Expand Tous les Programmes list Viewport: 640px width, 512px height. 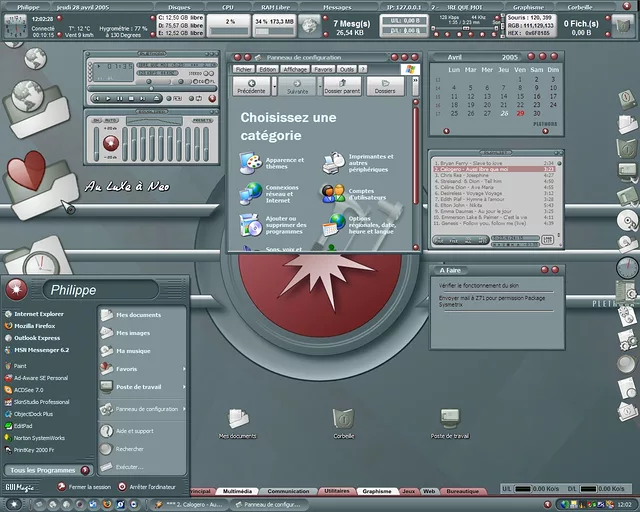46,470
